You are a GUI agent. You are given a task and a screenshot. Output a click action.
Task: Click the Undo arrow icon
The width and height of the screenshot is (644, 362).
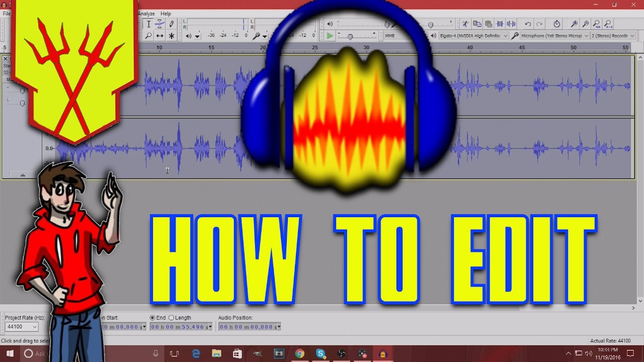[x=528, y=24]
